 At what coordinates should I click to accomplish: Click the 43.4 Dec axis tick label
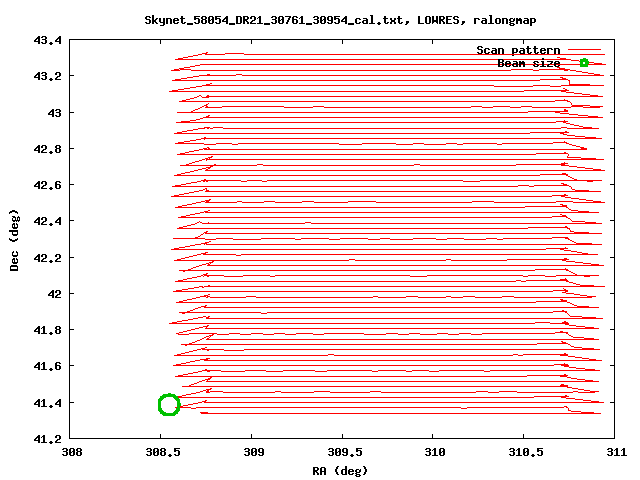(x=48, y=40)
